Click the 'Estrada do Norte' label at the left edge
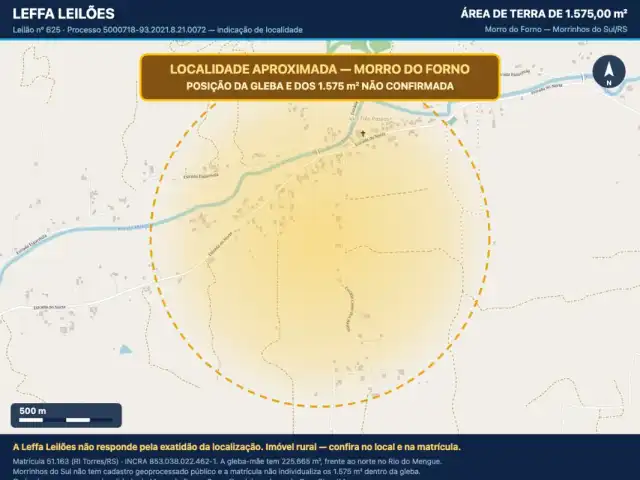640x480 pixels. [49, 307]
